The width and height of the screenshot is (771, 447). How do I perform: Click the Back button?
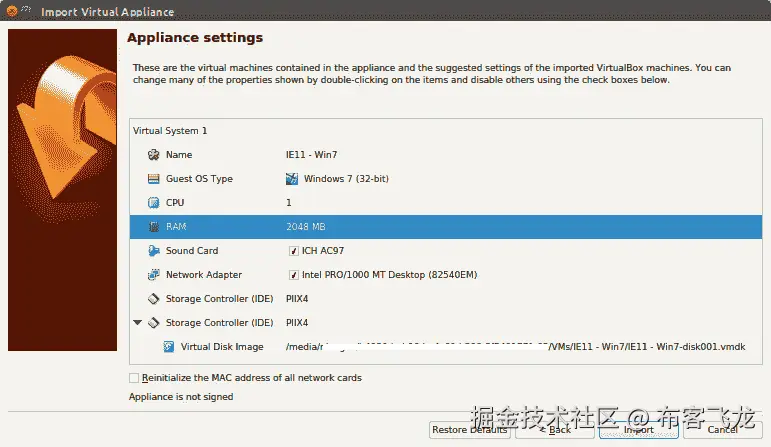pos(554,430)
